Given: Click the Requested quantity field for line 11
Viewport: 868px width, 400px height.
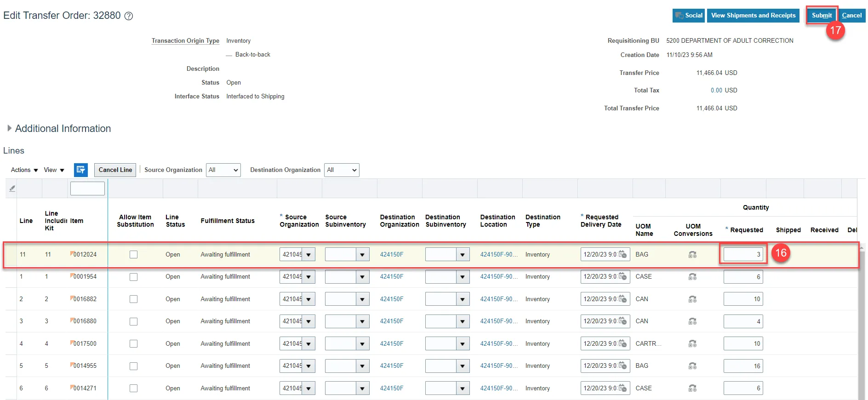Looking at the screenshot, I should [742, 254].
